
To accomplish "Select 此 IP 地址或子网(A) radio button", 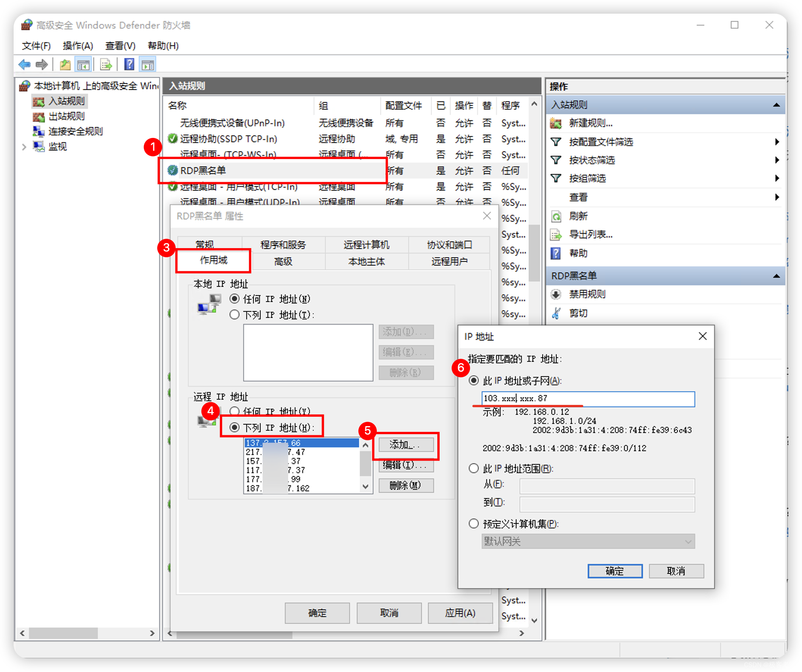I will pos(474,380).
